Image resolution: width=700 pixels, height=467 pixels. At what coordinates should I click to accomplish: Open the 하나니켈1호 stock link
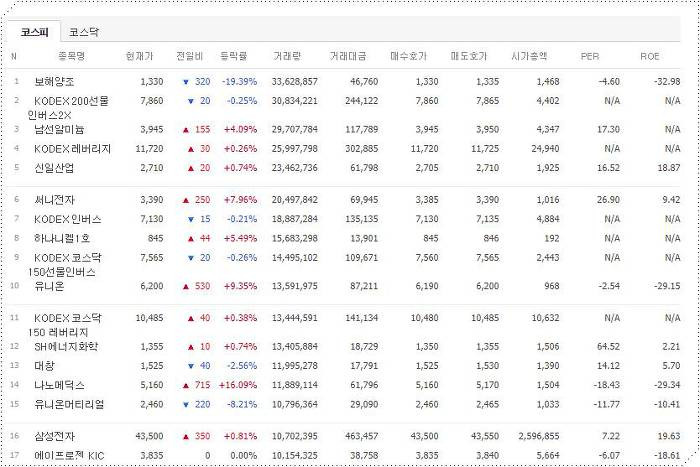coord(62,238)
